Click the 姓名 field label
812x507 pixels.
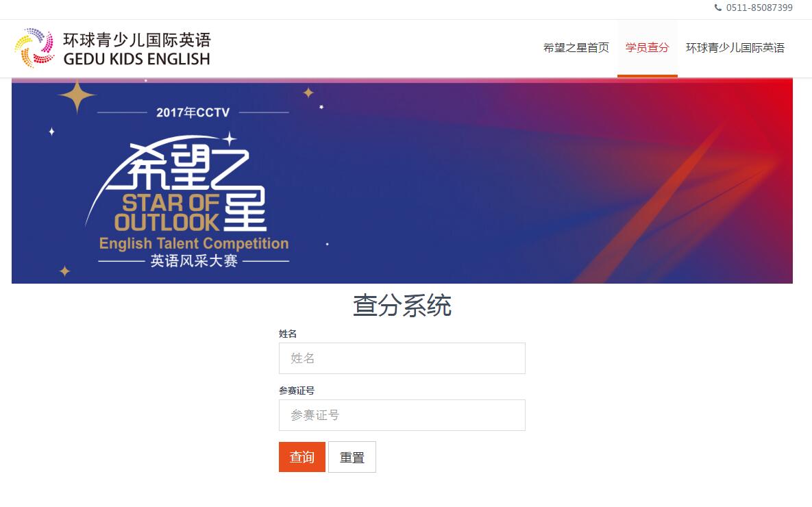[287, 334]
